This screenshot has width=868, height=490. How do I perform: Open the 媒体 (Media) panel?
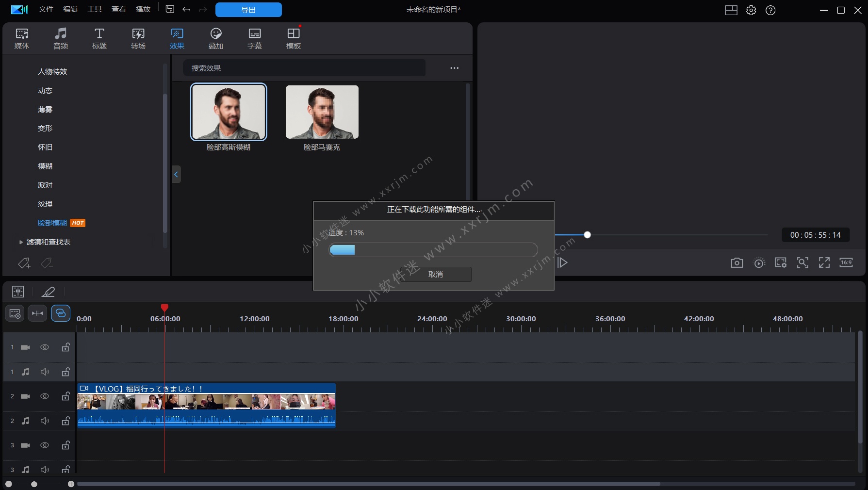coord(21,38)
